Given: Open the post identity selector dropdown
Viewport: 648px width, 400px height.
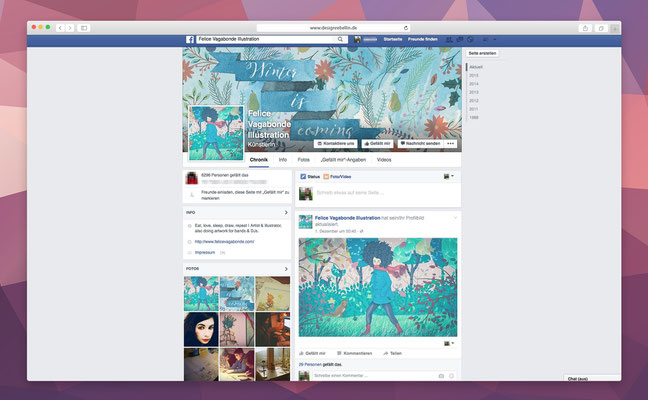Looking at the screenshot, I should click(449, 343).
